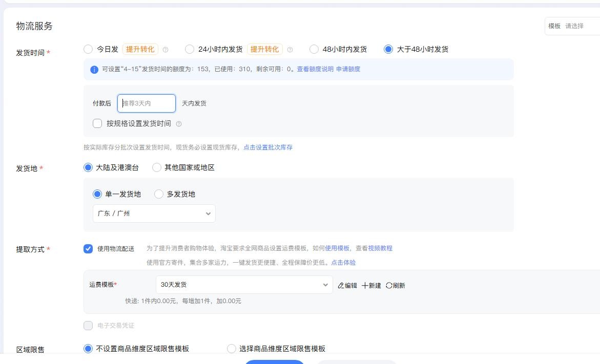Viewport: 600px width, 364px height.
Task: Choose 其他国家或地区 as shipping origin
Action: (156, 167)
